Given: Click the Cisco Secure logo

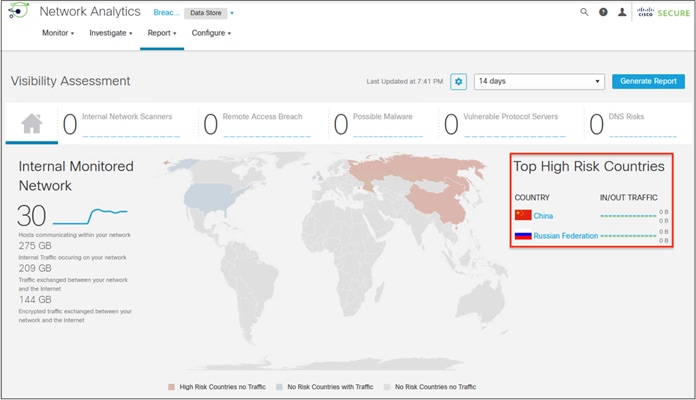Looking at the screenshot, I should [x=664, y=12].
